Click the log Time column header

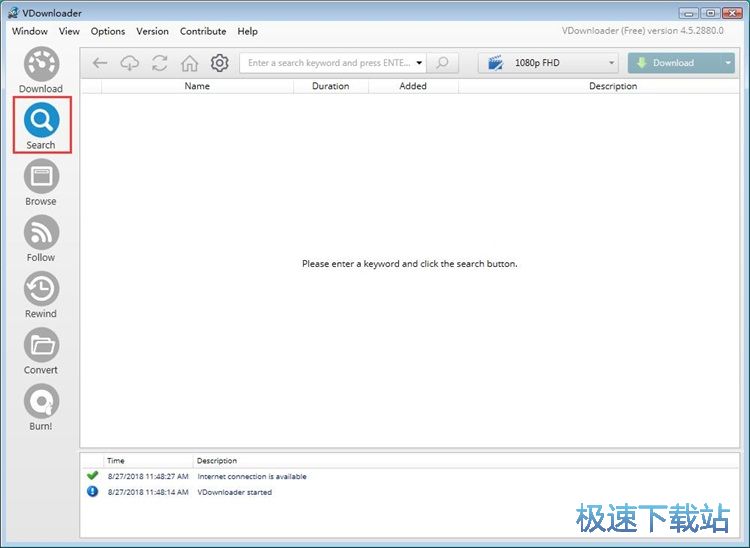tap(148, 460)
